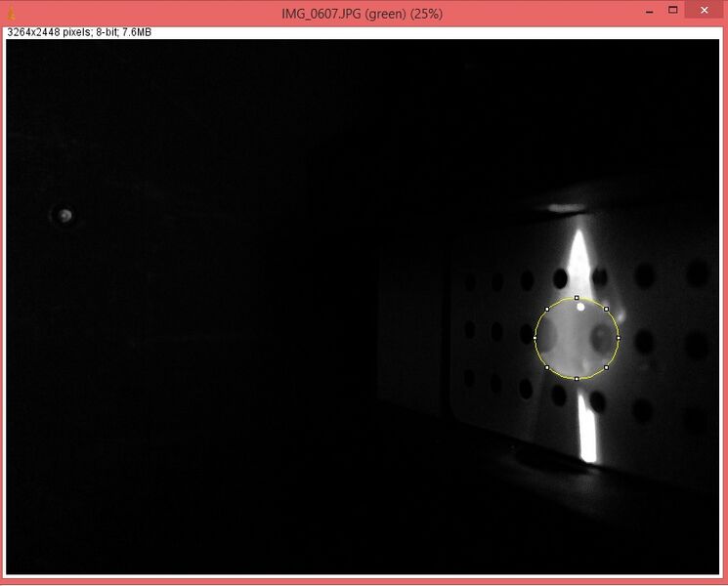Click the small bright dot inside the oval selection

click(x=580, y=307)
